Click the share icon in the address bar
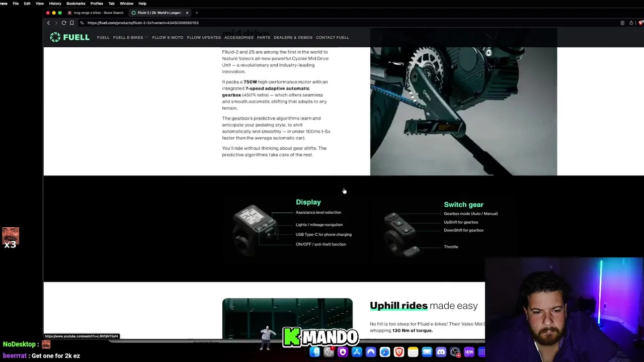 point(631,23)
